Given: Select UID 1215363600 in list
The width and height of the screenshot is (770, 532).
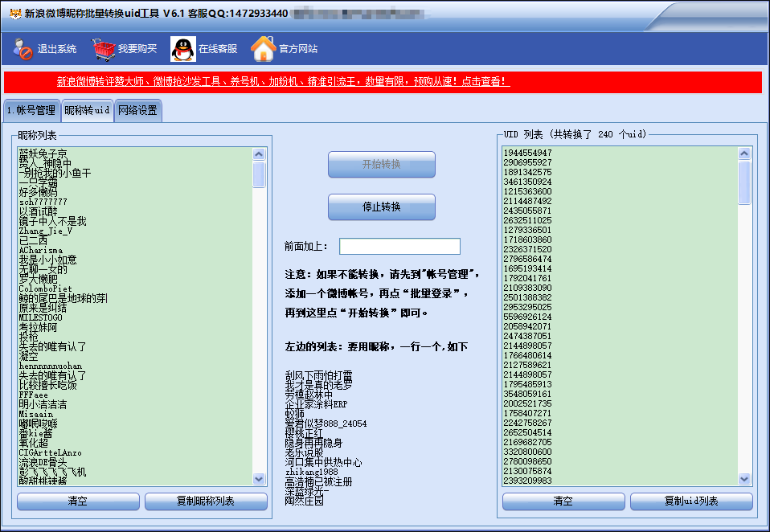Looking at the screenshot, I should pyautogui.click(x=528, y=191).
